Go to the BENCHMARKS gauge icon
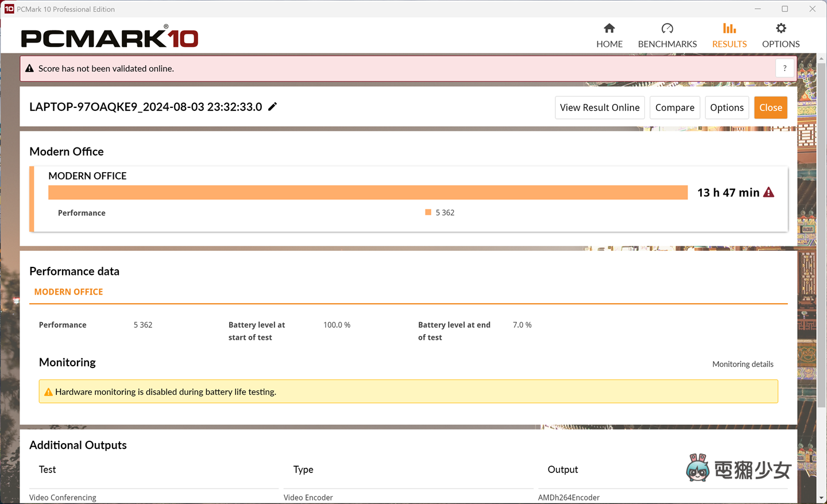827x504 pixels. coord(667,28)
